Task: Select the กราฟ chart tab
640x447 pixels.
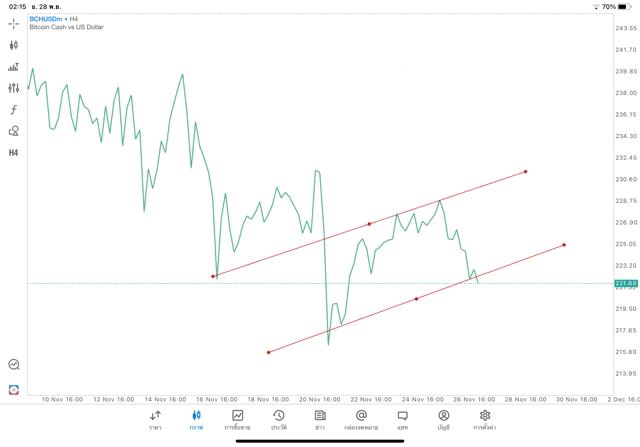Action: [x=196, y=419]
